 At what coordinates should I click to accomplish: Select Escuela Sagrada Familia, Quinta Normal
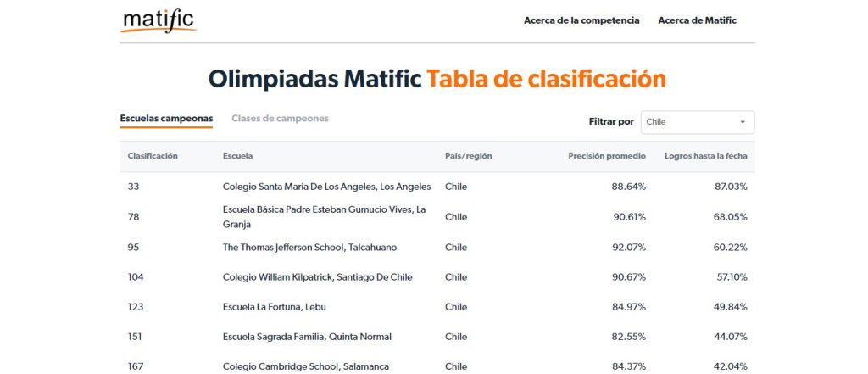tap(437, 337)
